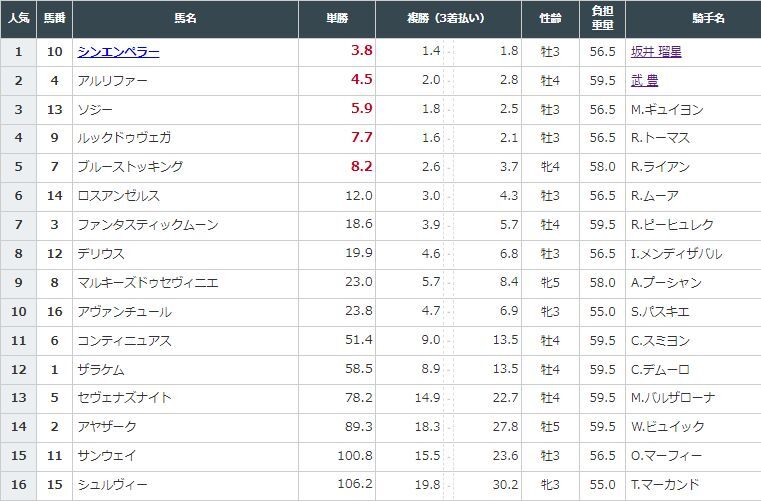Screen dimensions: 761x501
Task: Sort by the 人気 column header
Action: click(x=18, y=18)
